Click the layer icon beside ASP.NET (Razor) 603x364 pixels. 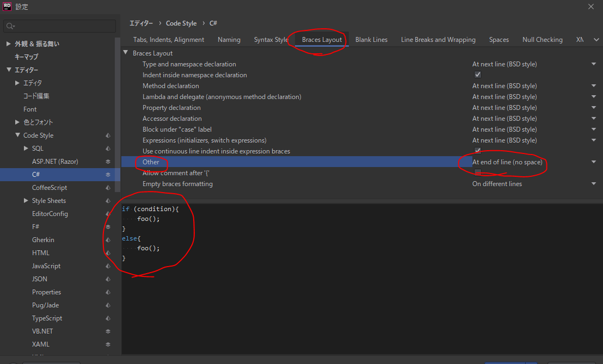coord(108,162)
